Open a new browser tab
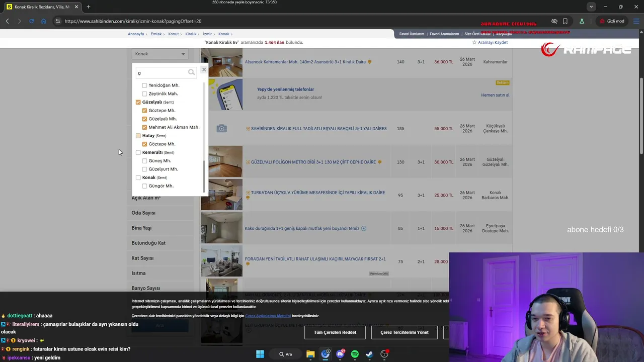 pos(89,7)
